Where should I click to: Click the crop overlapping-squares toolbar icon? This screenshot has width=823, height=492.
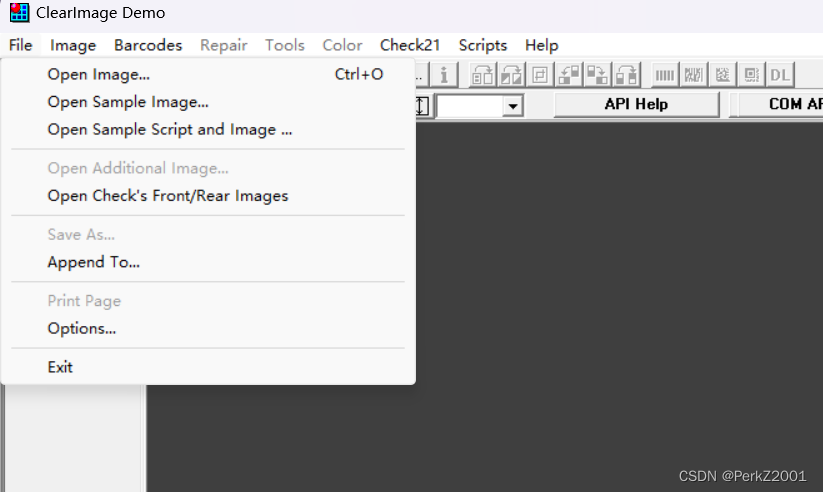click(540, 75)
